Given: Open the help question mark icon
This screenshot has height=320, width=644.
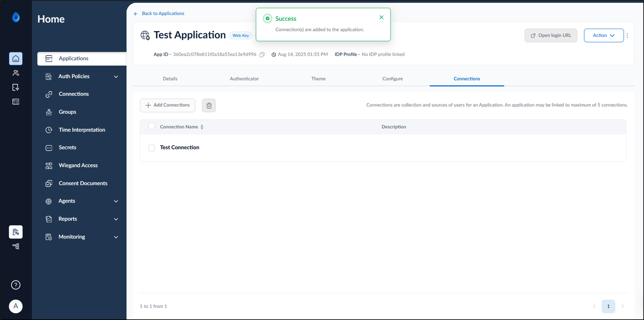Looking at the screenshot, I should tap(16, 285).
